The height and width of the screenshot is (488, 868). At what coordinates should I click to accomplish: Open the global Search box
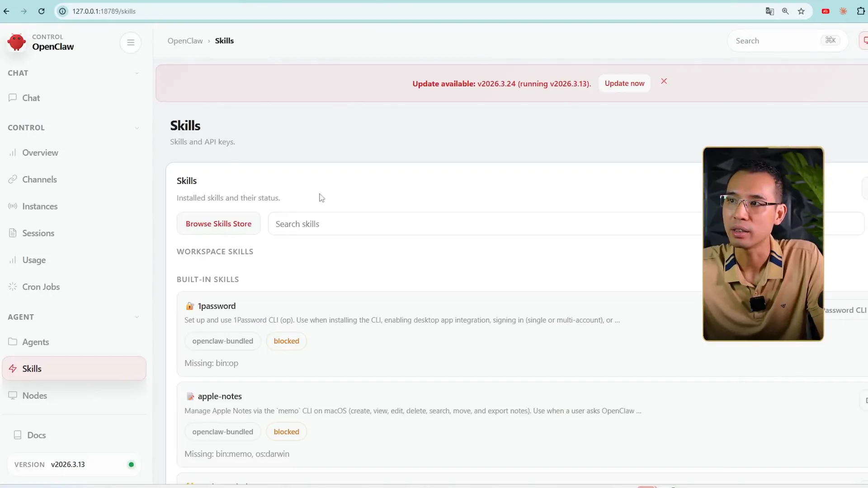coord(788,41)
